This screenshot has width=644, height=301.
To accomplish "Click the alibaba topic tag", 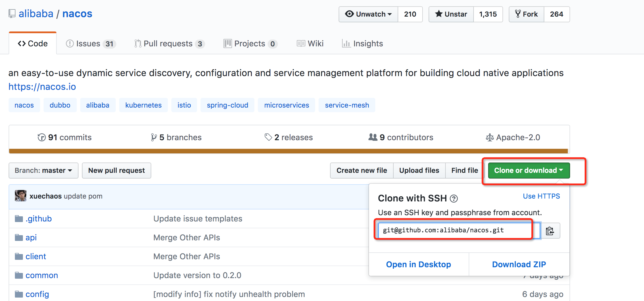I will point(98,105).
